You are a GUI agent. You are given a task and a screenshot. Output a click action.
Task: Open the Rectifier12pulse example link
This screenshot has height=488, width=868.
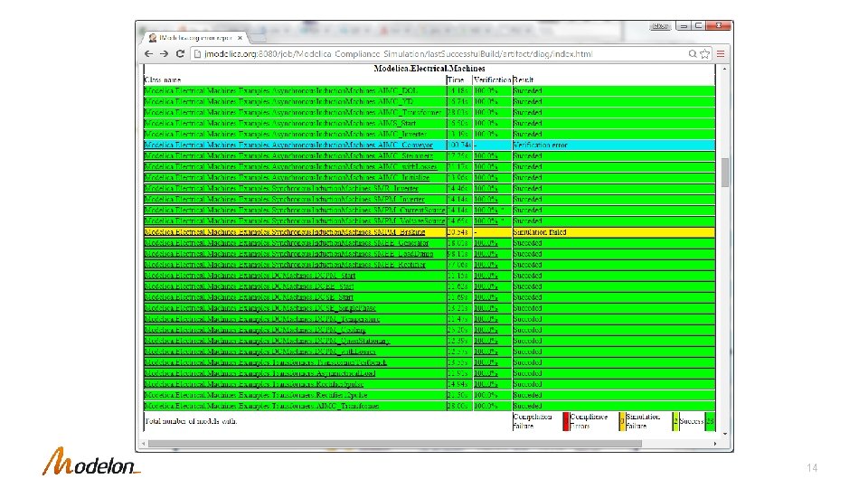[x=256, y=395]
